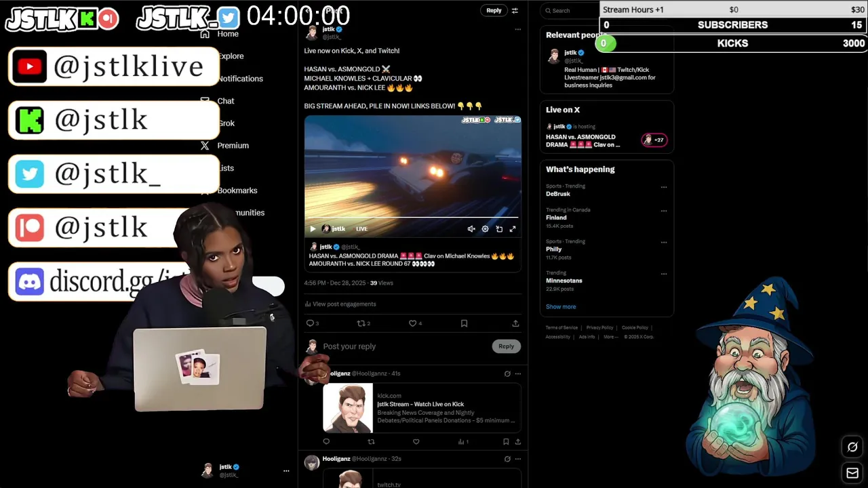Open the floating Grok button
This screenshot has height=488, width=868.
(852, 447)
